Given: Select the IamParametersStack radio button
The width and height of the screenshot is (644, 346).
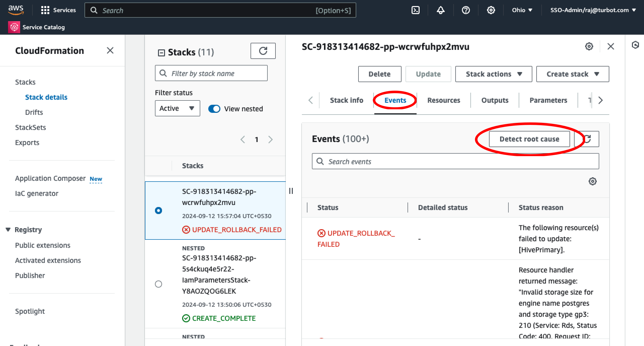Looking at the screenshot, I should (158, 284).
